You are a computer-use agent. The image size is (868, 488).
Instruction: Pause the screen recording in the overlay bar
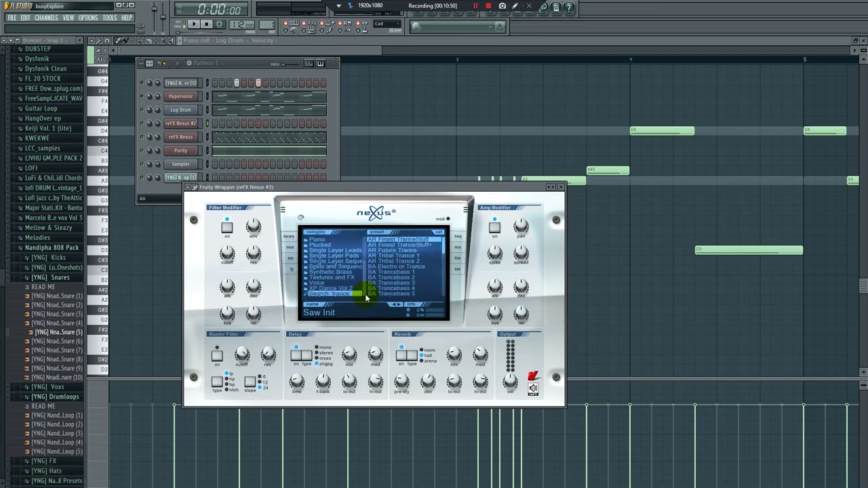pyautogui.click(x=475, y=6)
